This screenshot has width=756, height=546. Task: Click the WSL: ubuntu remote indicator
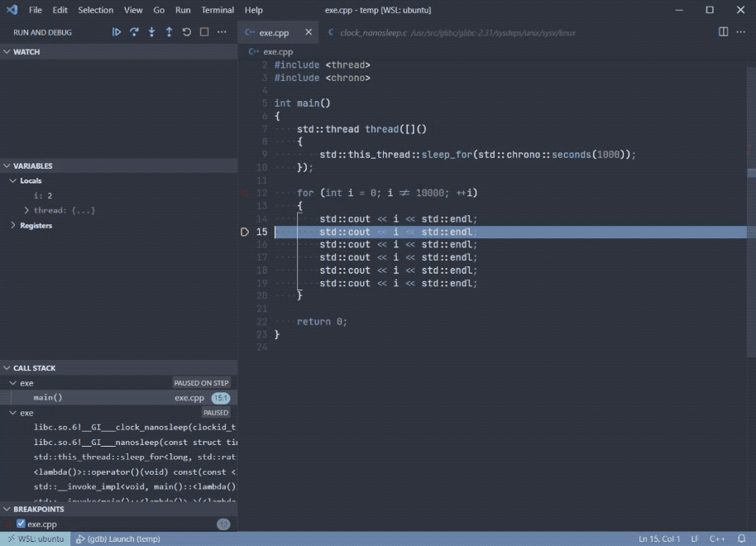coord(36,539)
